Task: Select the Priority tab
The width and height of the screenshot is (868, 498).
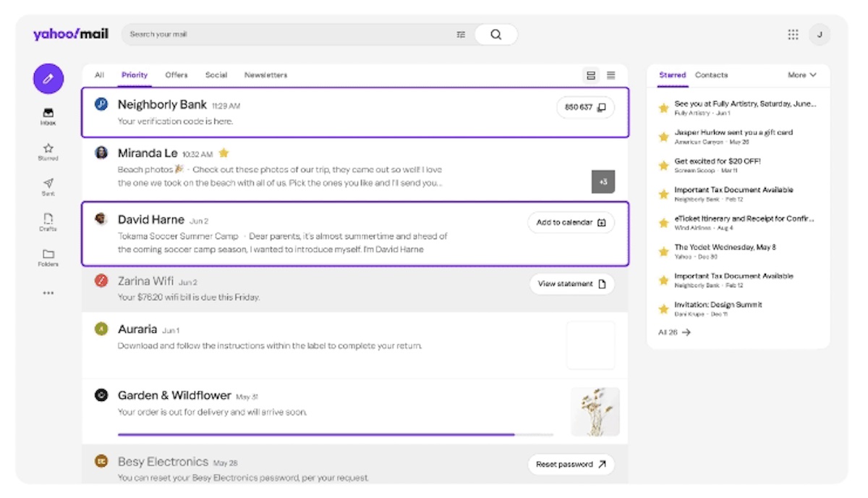Action: pos(135,75)
